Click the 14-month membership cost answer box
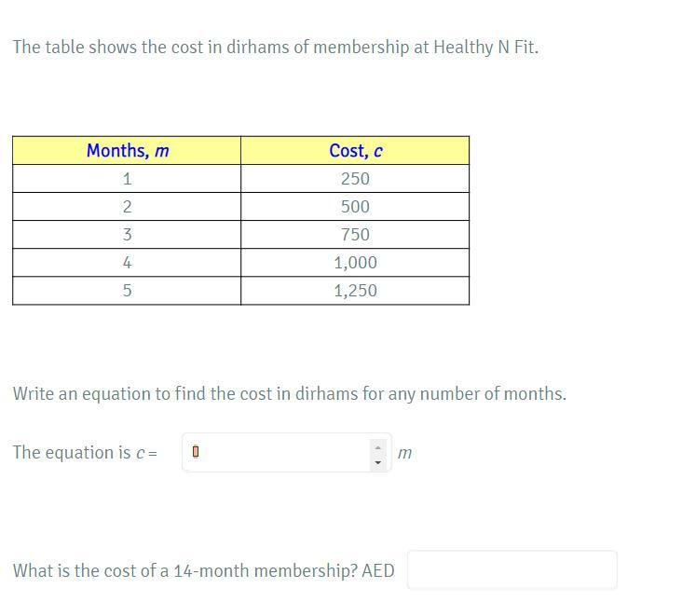This screenshot has width=696, height=616. tap(512, 570)
